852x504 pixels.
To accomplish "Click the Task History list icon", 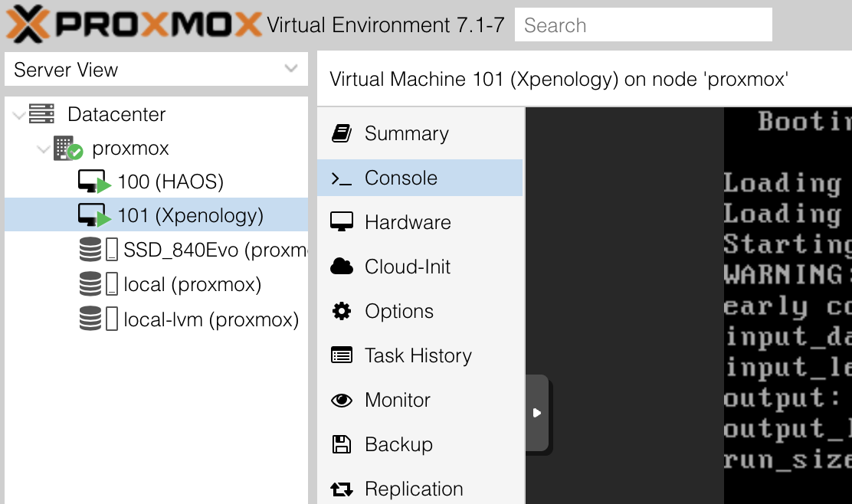I will point(342,355).
